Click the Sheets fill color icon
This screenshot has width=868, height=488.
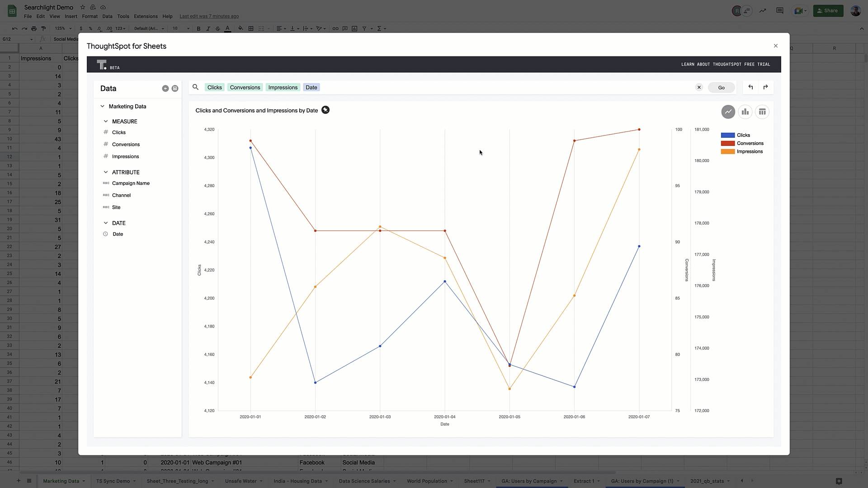[x=241, y=28]
